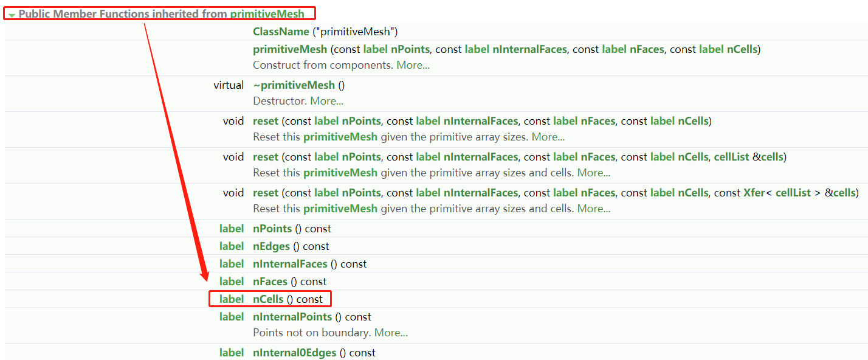Select the nFaces () function link
The width and height of the screenshot is (868, 360).
(270, 282)
